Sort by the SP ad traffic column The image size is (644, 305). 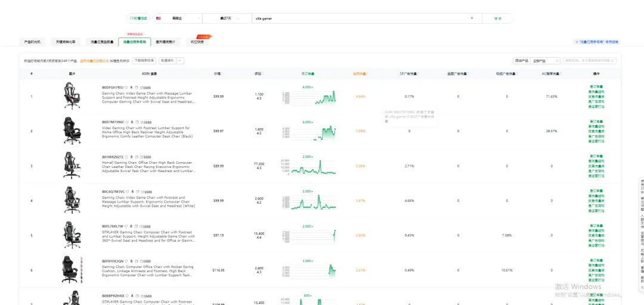point(408,74)
